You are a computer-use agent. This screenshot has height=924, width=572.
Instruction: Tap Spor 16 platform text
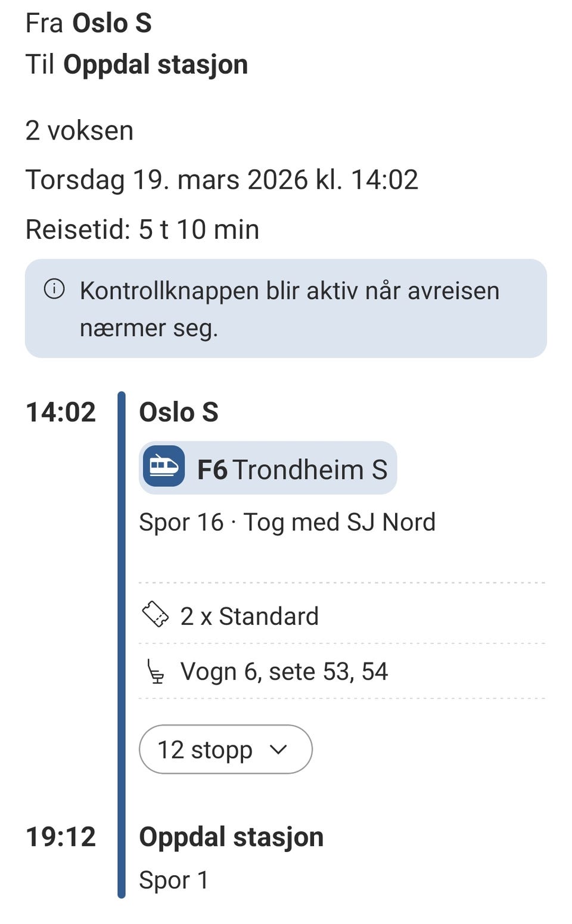181,522
